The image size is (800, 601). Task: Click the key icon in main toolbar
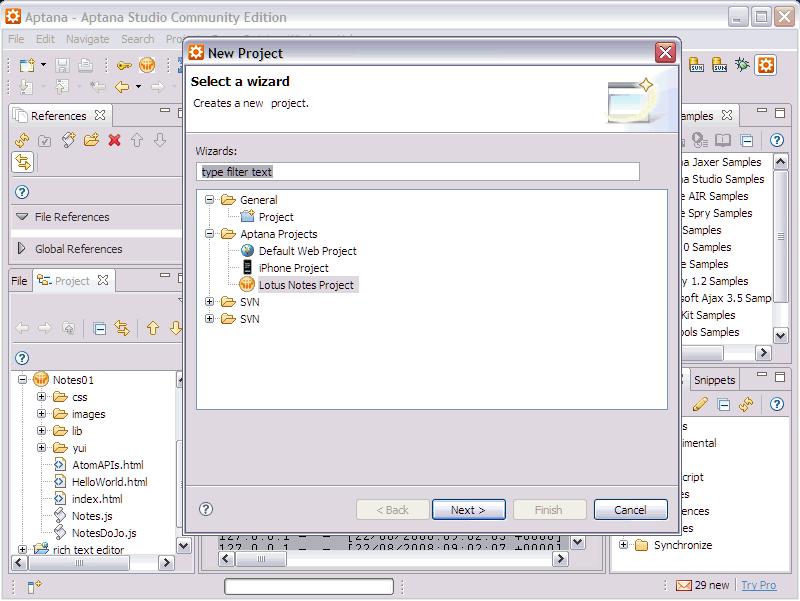pos(124,65)
